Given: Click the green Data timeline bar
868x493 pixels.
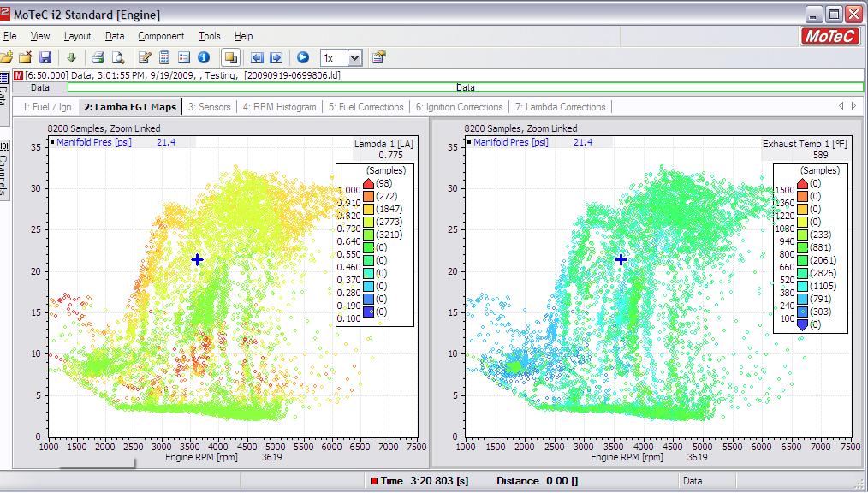Looking at the screenshot, I should [465, 87].
